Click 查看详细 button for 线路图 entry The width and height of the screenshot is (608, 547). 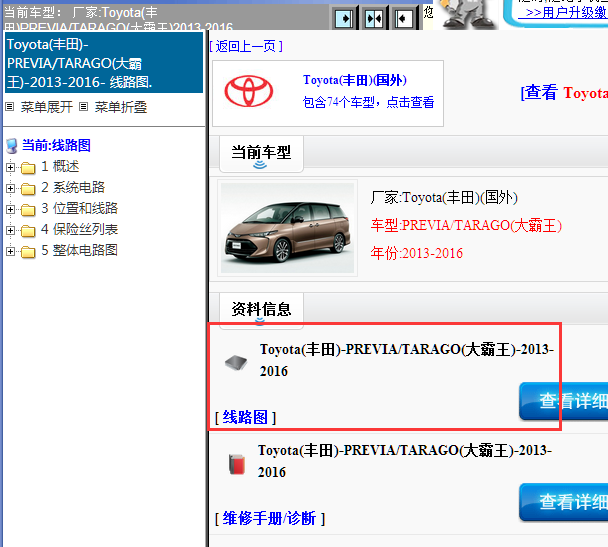[564, 401]
